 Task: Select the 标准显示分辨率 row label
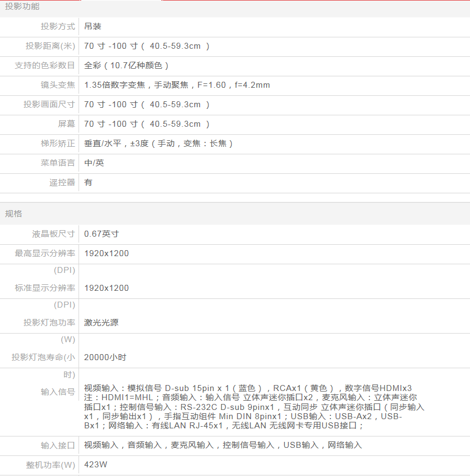45,288
